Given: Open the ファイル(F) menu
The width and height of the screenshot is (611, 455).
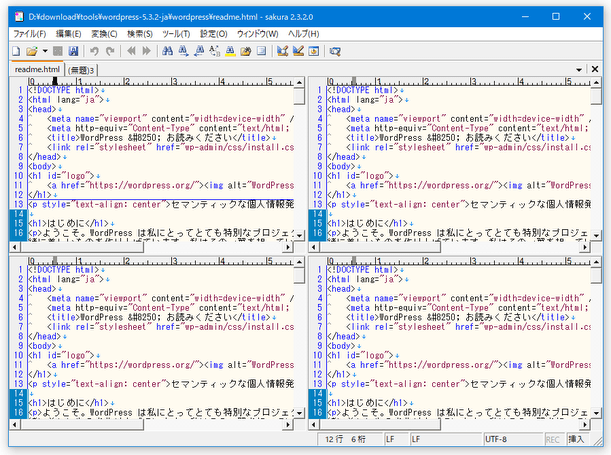Looking at the screenshot, I should pyautogui.click(x=30, y=34).
